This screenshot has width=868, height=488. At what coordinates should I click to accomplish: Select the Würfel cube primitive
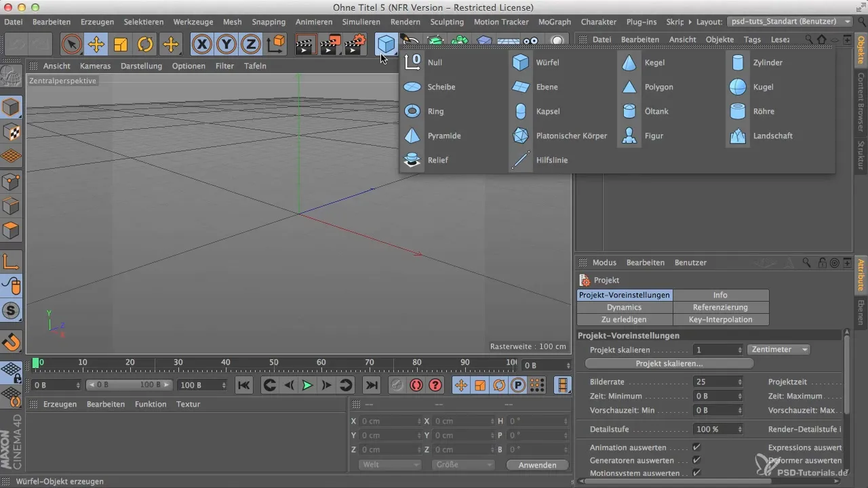point(536,62)
